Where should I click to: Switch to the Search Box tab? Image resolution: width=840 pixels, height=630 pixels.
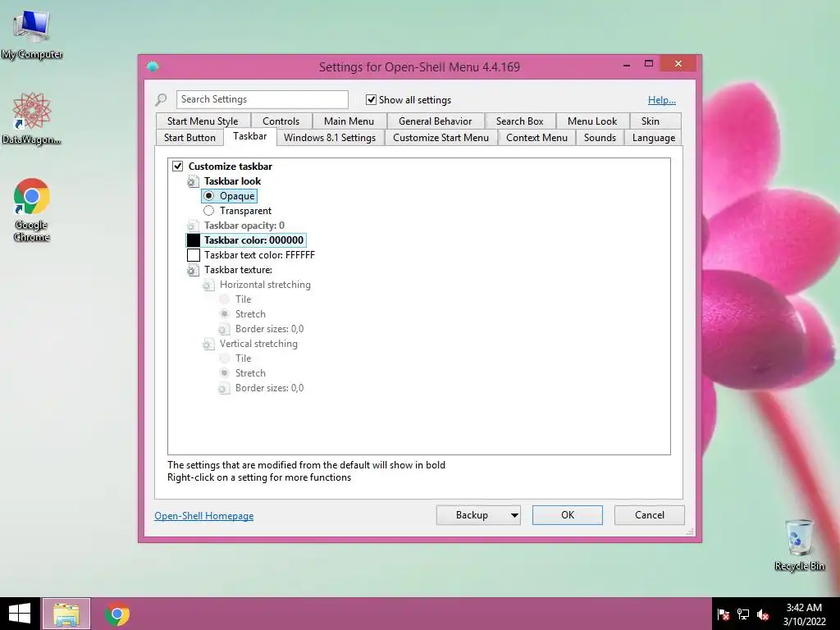point(519,121)
